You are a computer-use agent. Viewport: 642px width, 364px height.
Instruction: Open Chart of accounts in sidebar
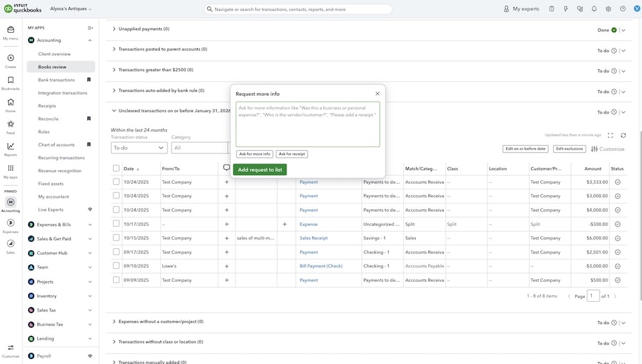coord(56,145)
